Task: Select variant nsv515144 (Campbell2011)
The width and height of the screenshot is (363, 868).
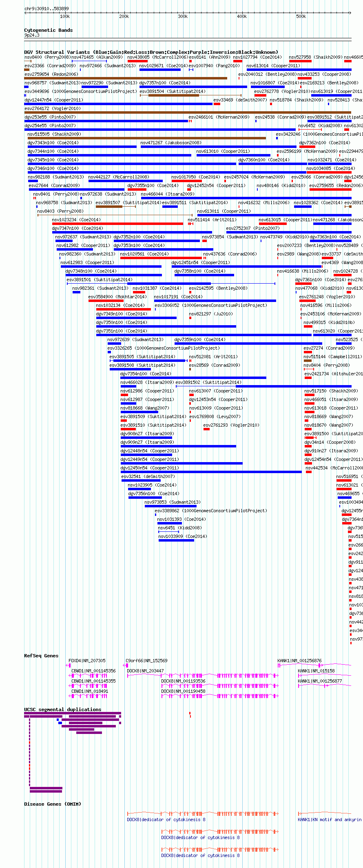Action: click(332, 357)
